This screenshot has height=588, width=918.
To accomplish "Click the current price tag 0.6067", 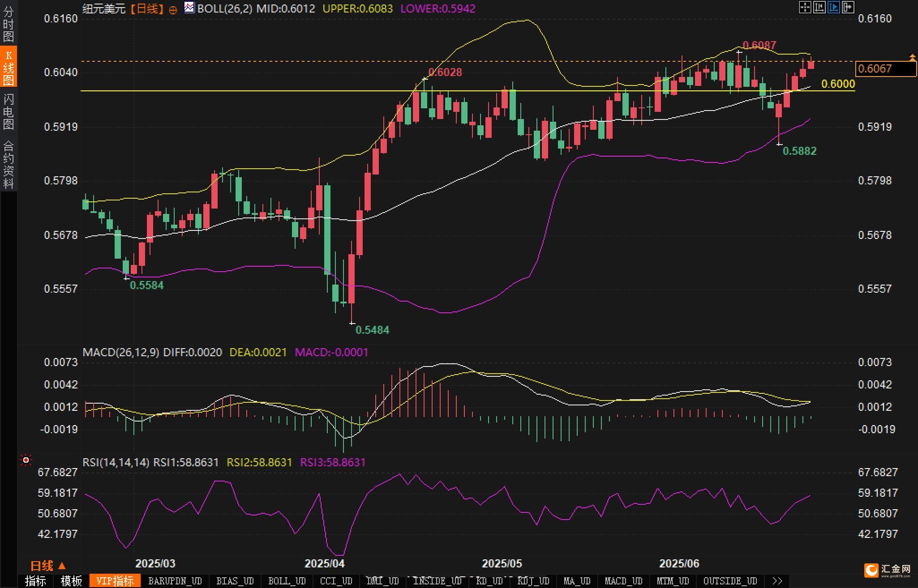I will coord(885,68).
